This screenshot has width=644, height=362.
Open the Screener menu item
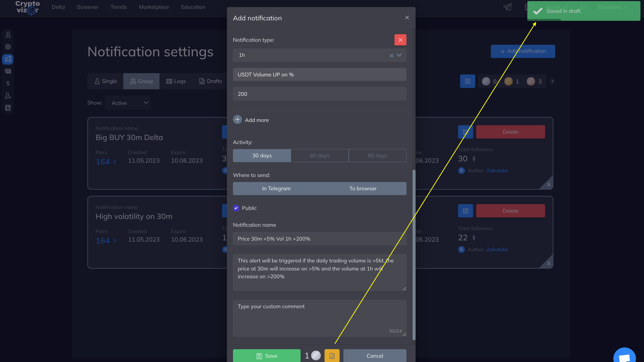point(87,7)
